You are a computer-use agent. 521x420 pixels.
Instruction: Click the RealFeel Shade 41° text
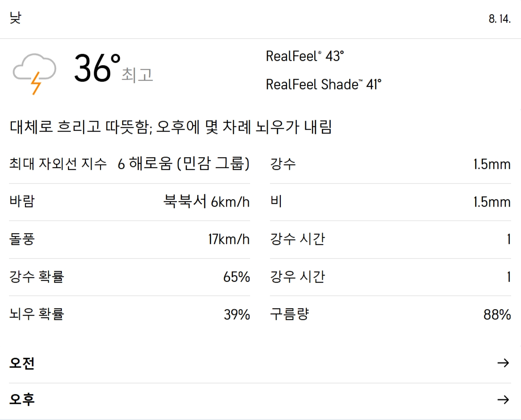click(323, 84)
